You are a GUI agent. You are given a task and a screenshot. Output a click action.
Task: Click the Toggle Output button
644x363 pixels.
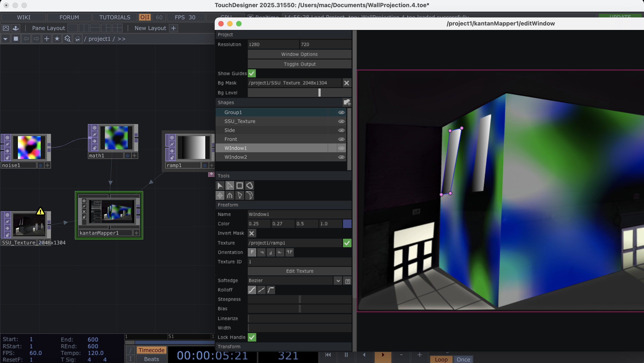(x=299, y=64)
